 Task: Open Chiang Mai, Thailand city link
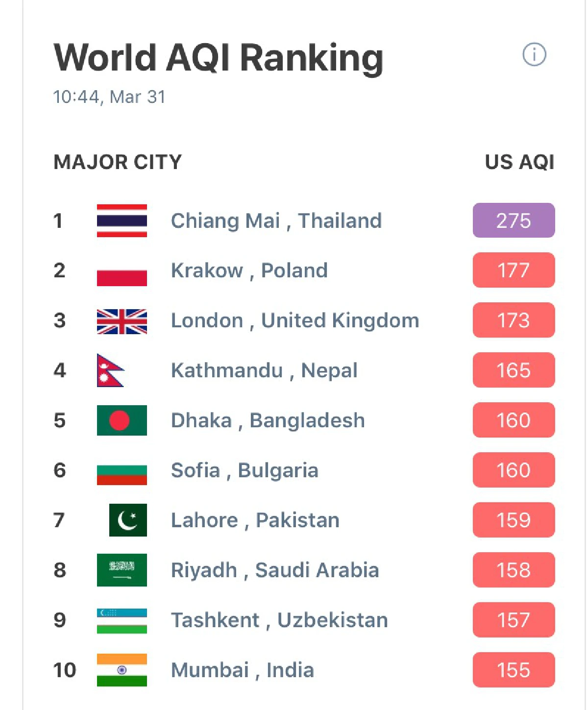coord(276,220)
